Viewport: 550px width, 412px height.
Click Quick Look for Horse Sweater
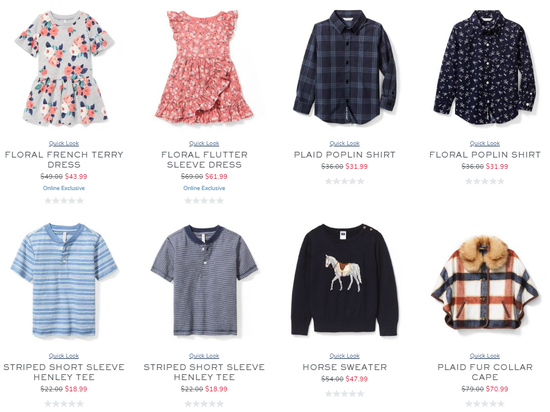344,356
